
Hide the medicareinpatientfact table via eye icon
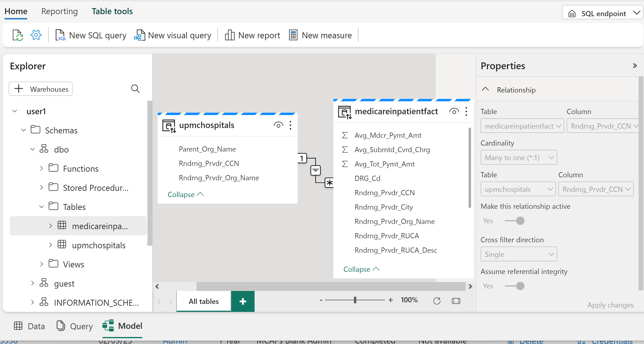[x=454, y=111]
